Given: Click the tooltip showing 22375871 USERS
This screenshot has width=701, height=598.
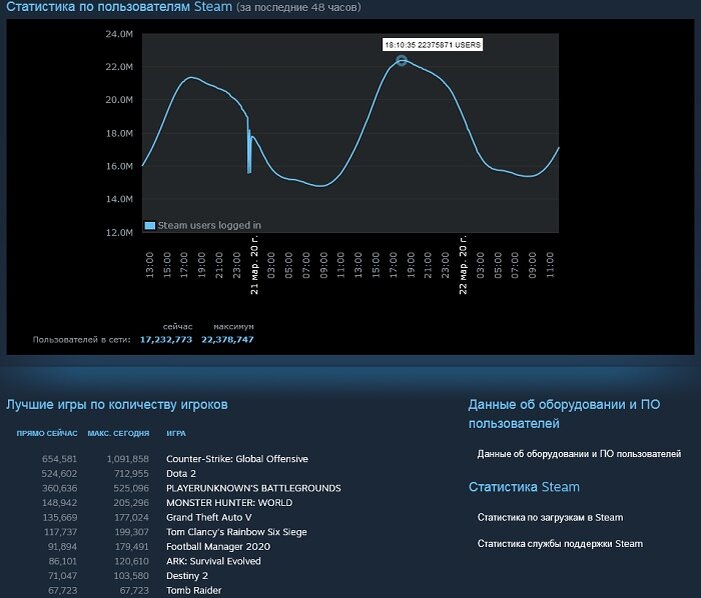Looking at the screenshot, I should tap(432, 45).
